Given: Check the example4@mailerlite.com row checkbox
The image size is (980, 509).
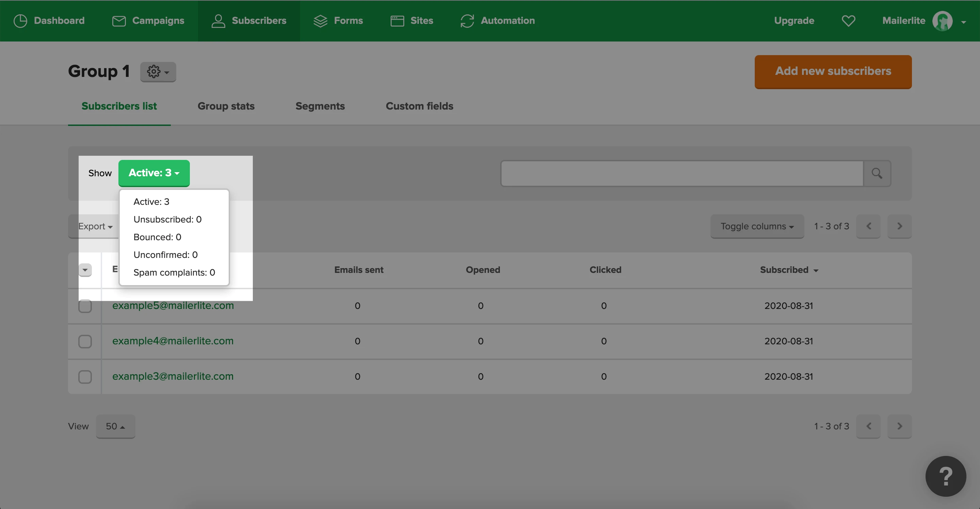Looking at the screenshot, I should [x=85, y=341].
